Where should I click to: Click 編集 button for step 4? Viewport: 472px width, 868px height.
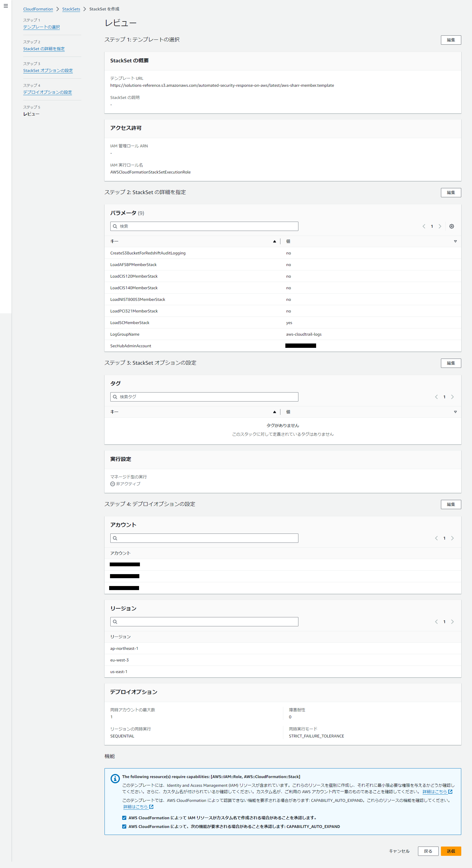tap(451, 504)
